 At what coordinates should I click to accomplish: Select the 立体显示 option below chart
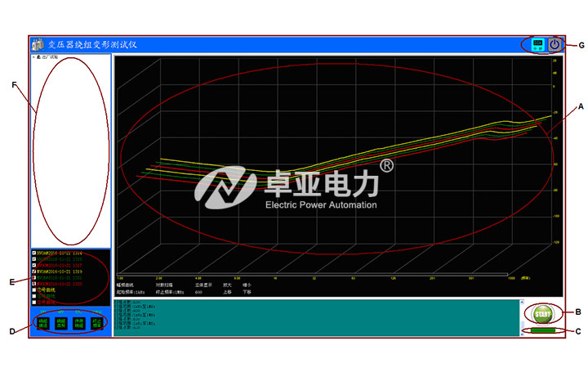click(x=203, y=285)
